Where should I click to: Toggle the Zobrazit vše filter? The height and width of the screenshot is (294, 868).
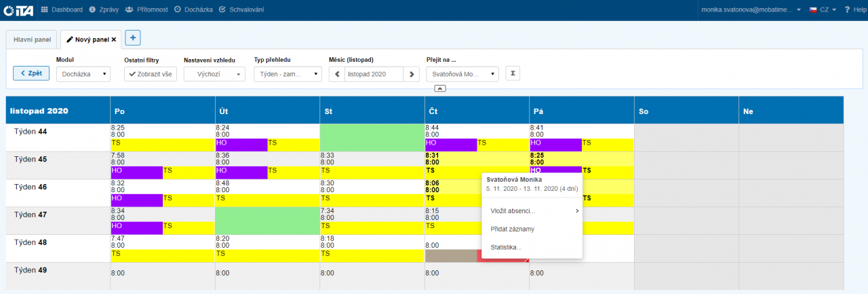(x=151, y=74)
